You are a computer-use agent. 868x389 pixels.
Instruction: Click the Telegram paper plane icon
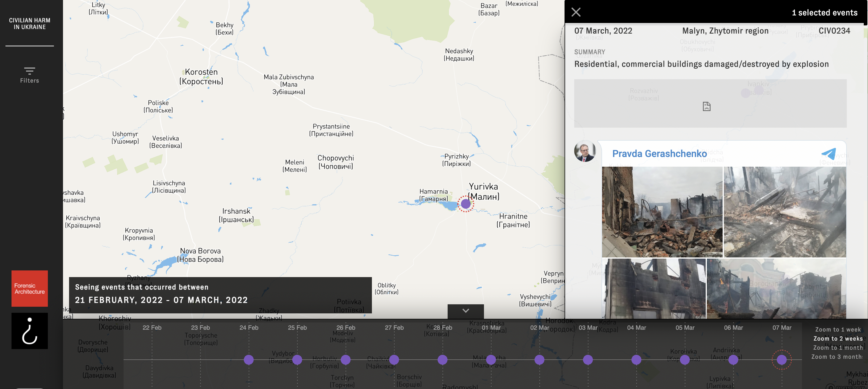click(829, 153)
